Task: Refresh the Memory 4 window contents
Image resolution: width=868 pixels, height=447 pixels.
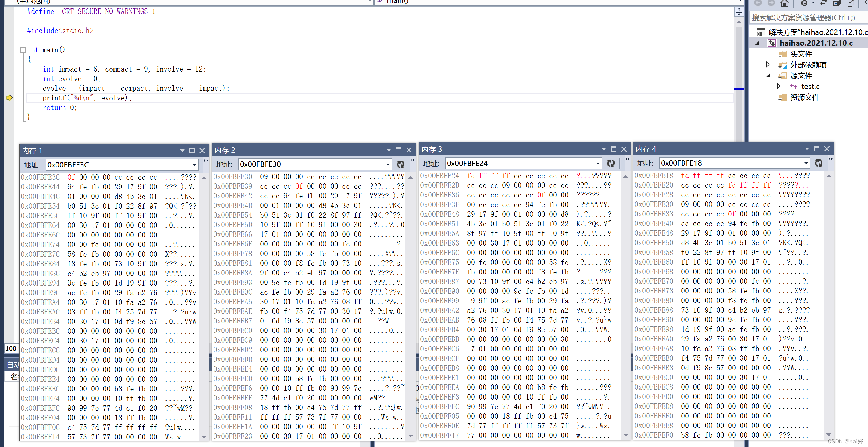Action: tap(818, 163)
